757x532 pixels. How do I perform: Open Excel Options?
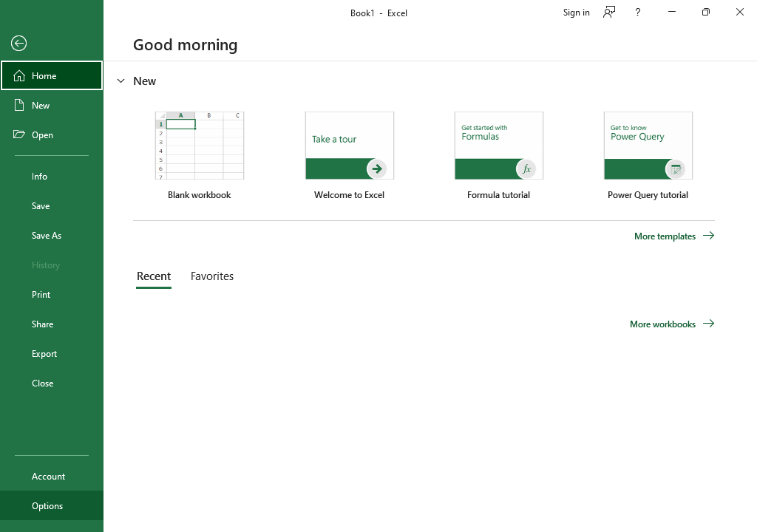click(52, 506)
